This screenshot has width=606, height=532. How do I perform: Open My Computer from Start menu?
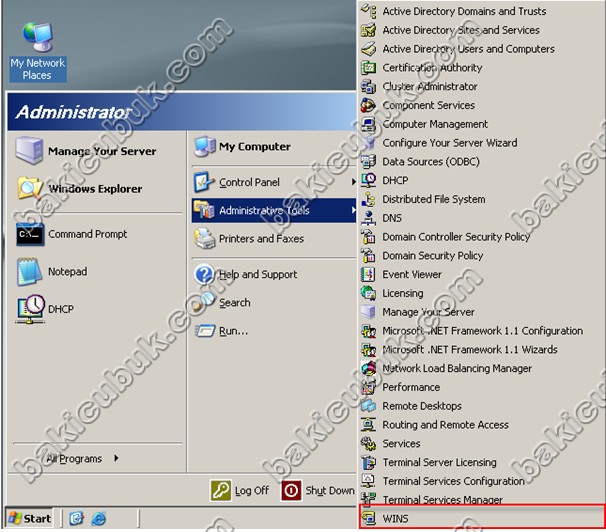[x=274, y=147]
